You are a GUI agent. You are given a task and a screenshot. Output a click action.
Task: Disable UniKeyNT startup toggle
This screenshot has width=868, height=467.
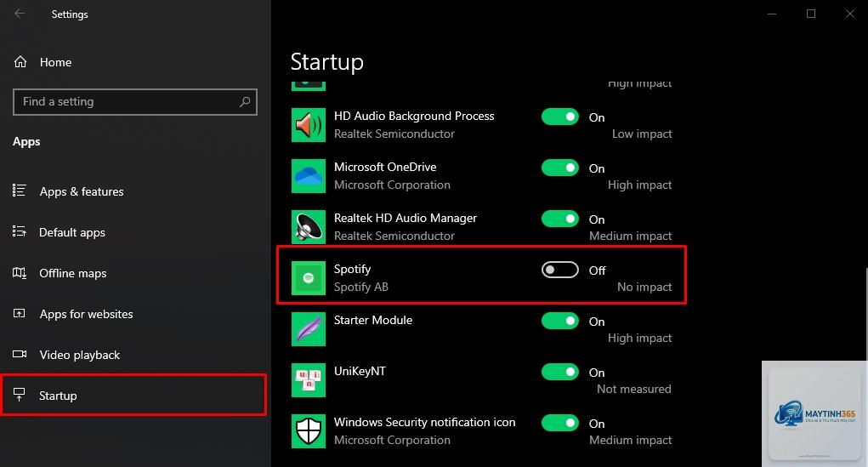(560, 372)
